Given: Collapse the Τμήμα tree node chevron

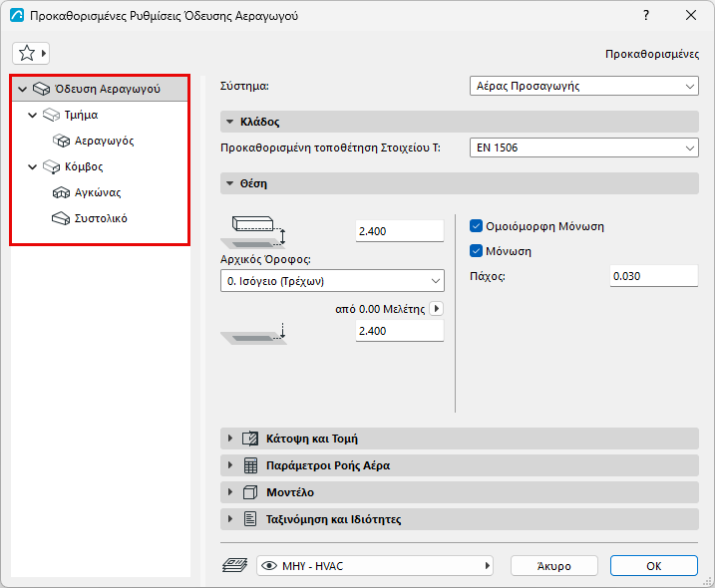Looking at the screenshot, I should coord(32,115).
